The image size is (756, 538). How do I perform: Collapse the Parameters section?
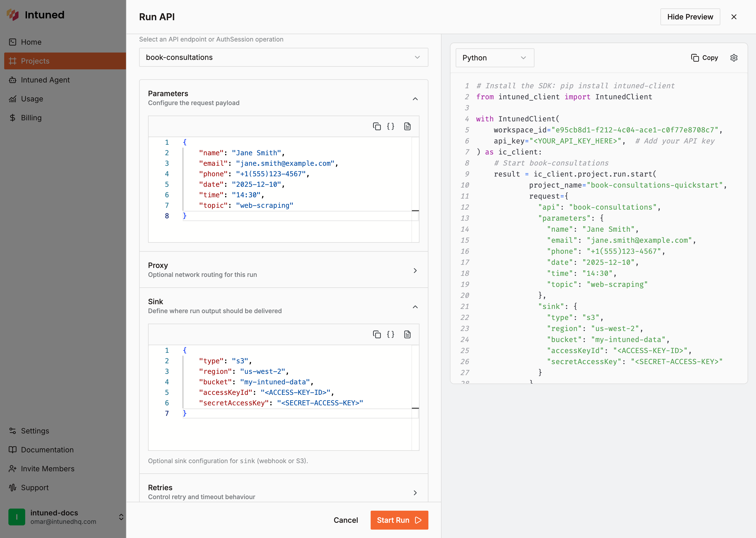point(415,99)
